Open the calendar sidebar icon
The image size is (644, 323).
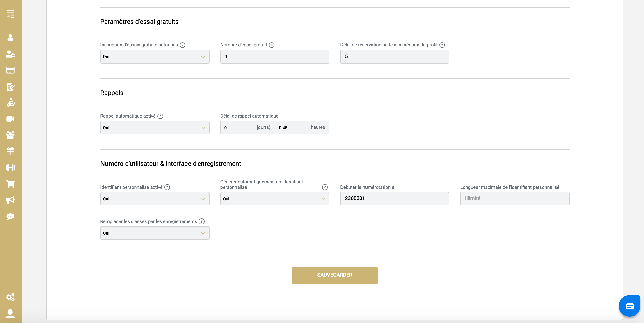[10, 151]
